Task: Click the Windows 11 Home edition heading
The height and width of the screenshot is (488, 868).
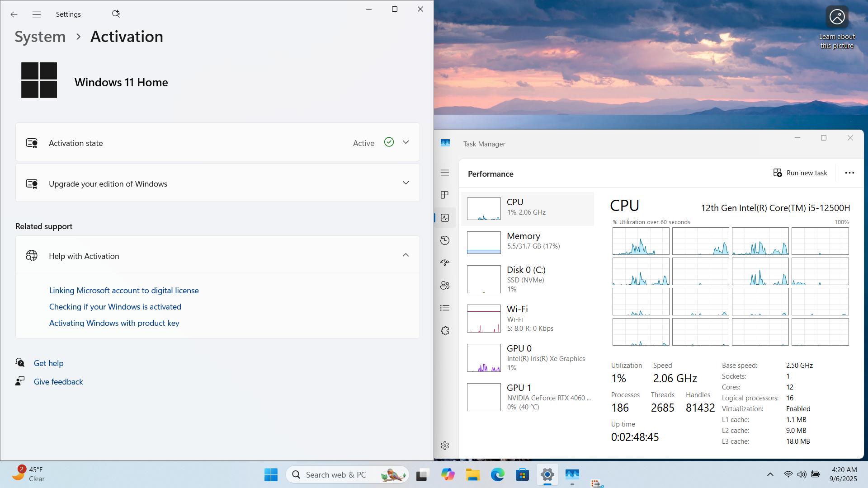Action: pos(121,82)
